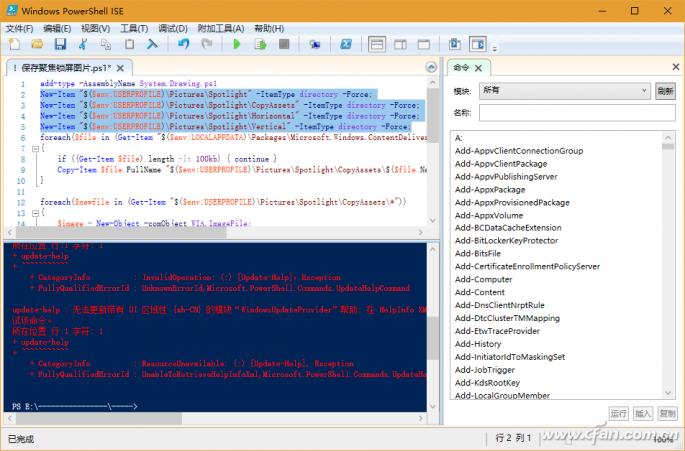Click the New remote PowerShell tab icon
Screen dimensions: 685x451
coord(315,45)
